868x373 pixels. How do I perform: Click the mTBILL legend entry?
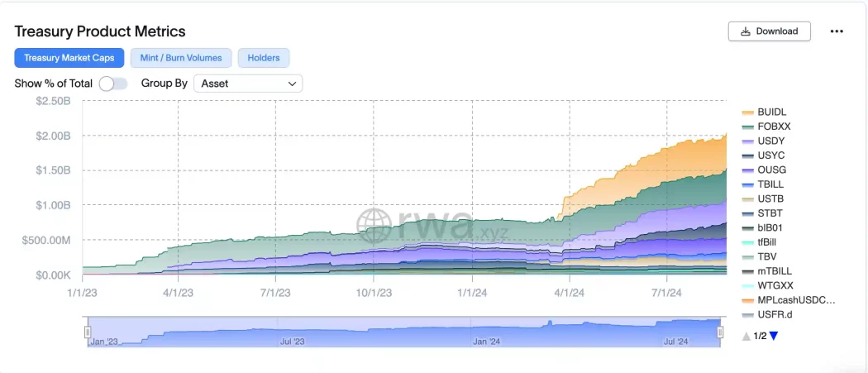[x=775, y=271]
